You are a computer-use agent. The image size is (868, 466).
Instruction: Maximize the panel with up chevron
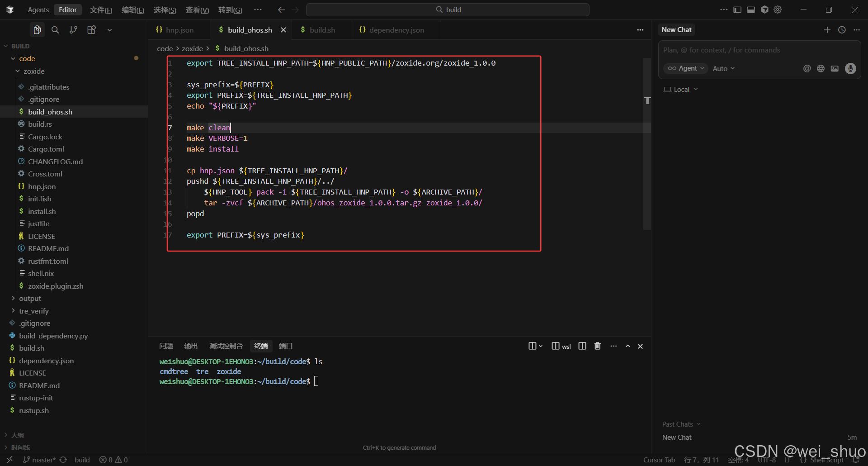[627, 346]
